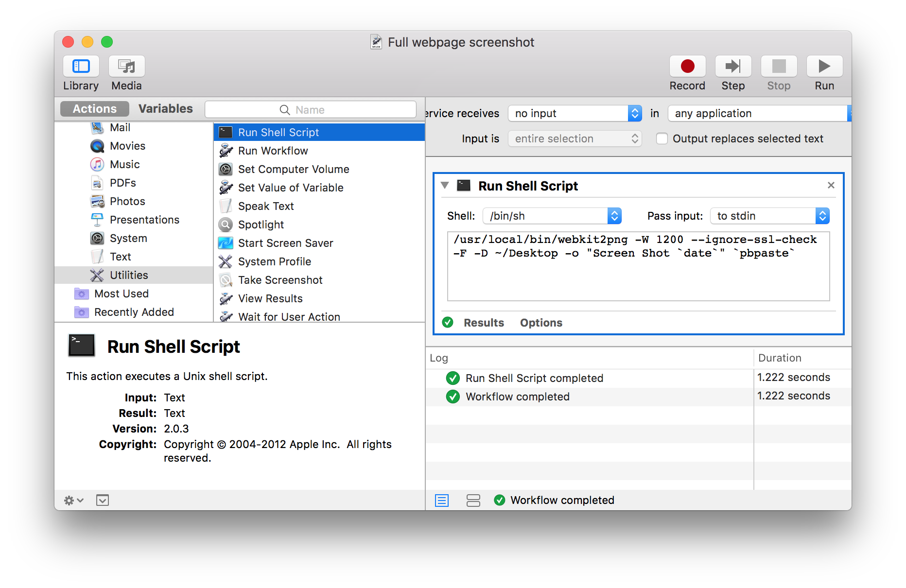
Task: Change the Pass input dropdown
Action: (x=769, y=216)
